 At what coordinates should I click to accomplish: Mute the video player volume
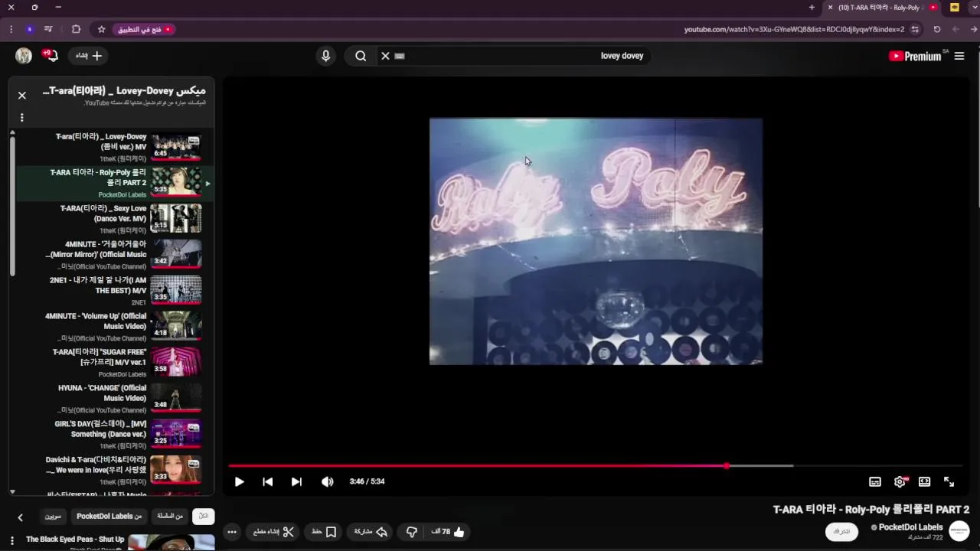tap(327, 481)
